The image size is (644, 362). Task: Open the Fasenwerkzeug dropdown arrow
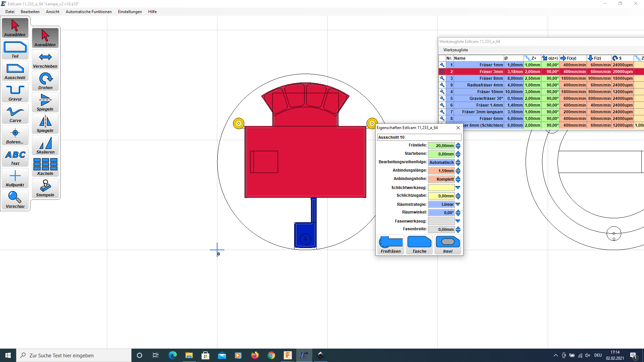[458, 221]
